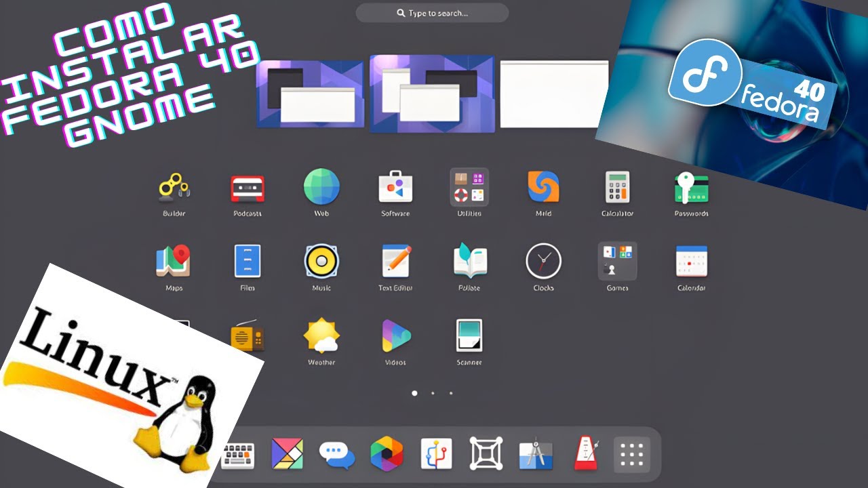Screen dimensions: 868x488
Task: Open the Passwords app
Action: (691, 187)
